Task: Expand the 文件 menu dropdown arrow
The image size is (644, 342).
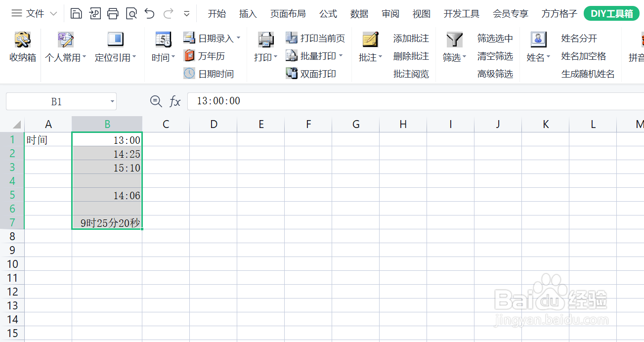Action: click(53, 14)
